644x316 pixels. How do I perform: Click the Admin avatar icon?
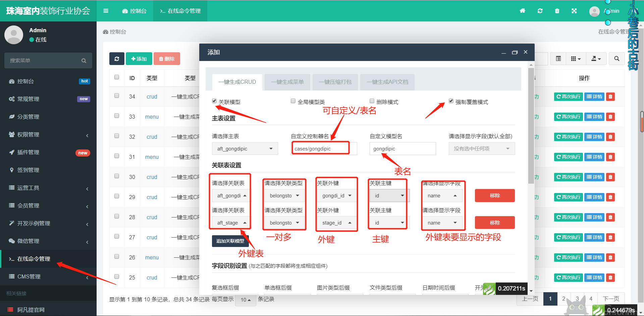594,11
